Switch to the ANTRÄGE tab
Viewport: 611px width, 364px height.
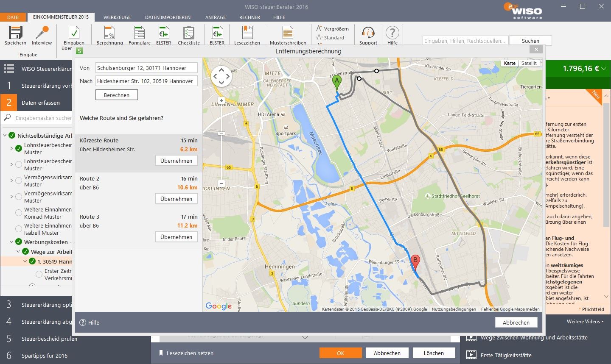[216, 17]
